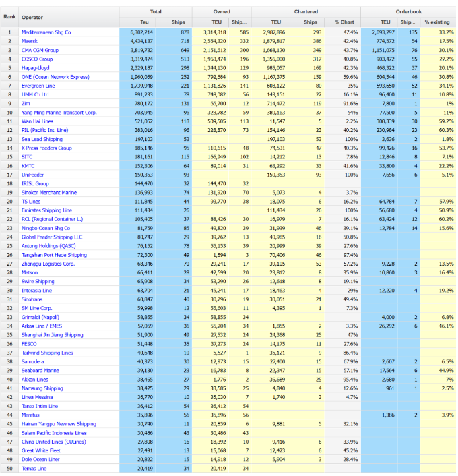Open X-Press Feeders Group link
The image size is (458, 476).
[46, 148]
